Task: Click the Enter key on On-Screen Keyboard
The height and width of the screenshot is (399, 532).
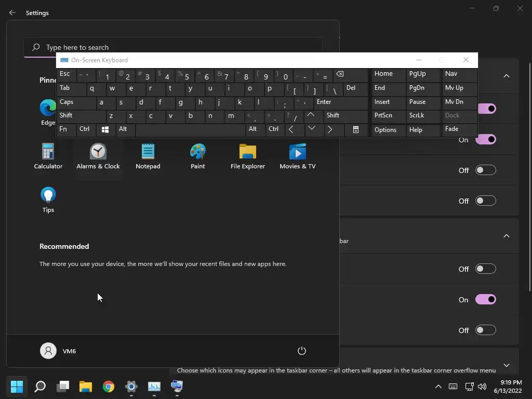Action: click(x=340, y=102)
